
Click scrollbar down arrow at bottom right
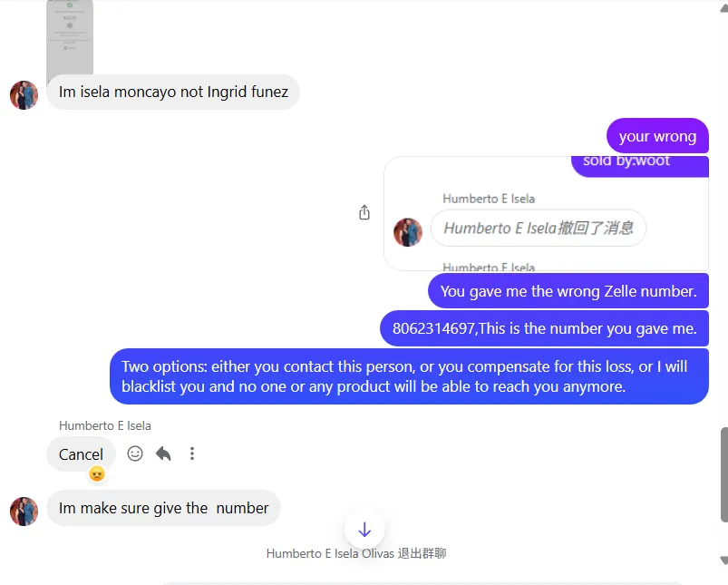point(723,560)
